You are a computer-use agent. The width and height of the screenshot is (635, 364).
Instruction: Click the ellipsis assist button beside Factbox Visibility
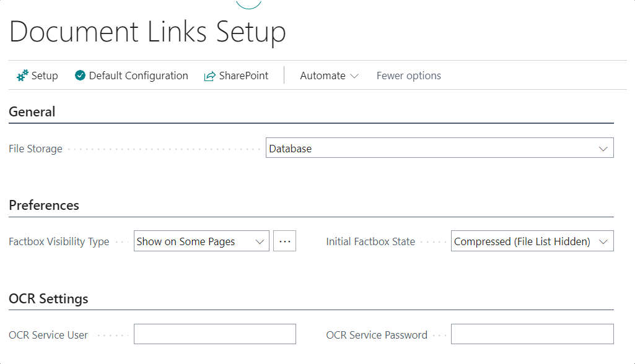click(x=284, y=240)
